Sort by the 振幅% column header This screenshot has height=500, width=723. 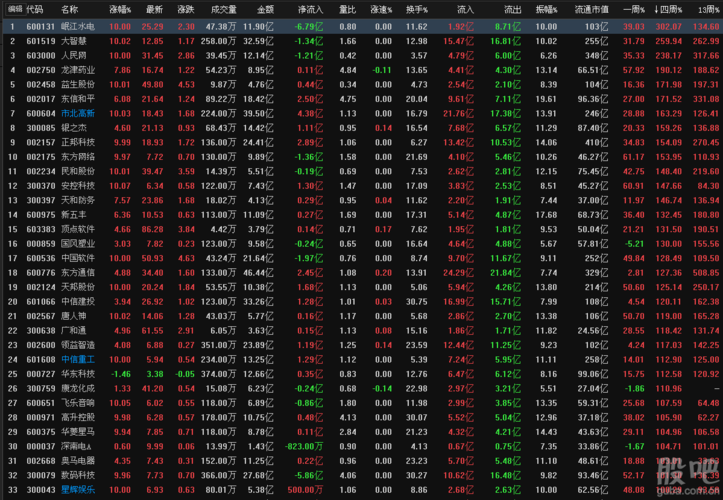(x=547, y=9)
